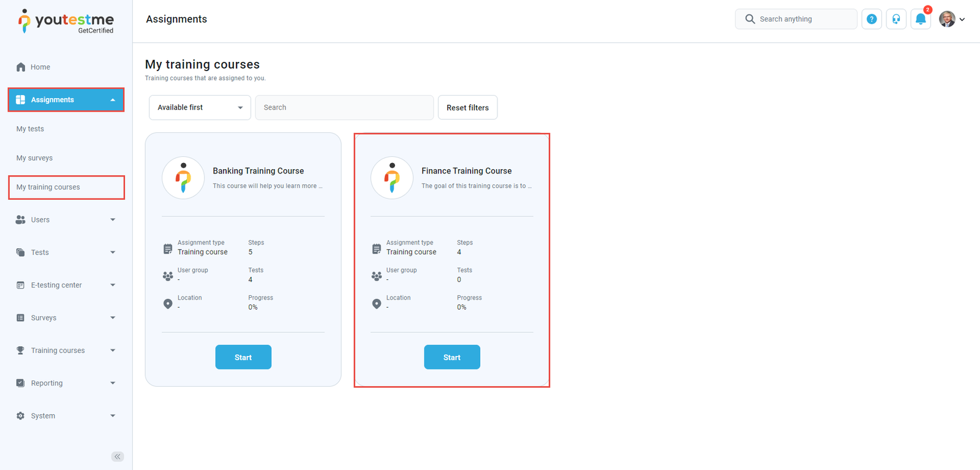The width and height of the screenshot is (980, 470).
Task: Click the Home icon in sidebar
Action: 21,67
